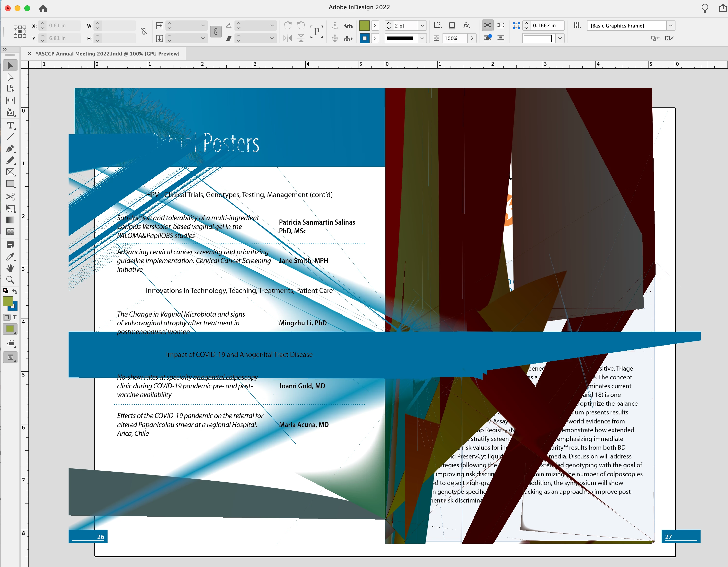Click the Home button

click(x=43, y=8)
